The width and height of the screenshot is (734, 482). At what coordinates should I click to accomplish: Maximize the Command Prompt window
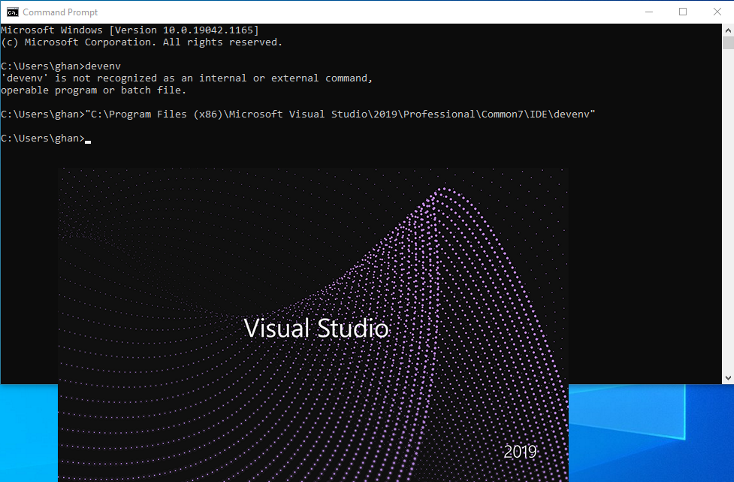coord(683,12)
